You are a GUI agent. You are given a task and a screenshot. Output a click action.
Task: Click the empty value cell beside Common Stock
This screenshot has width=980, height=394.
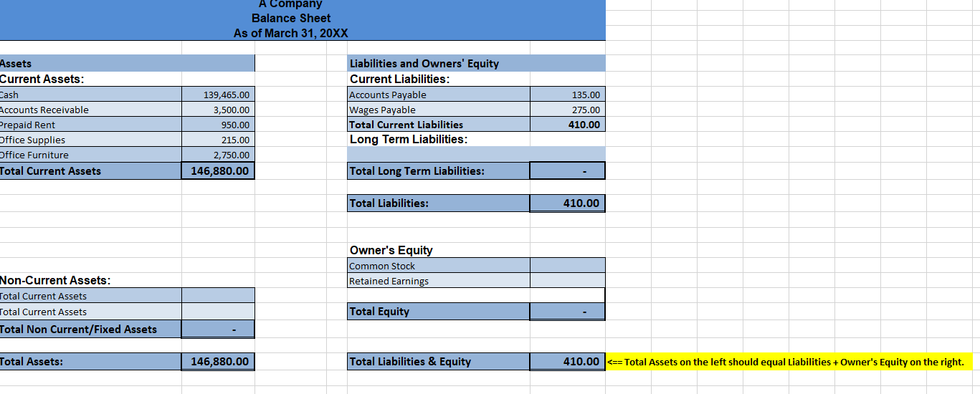(568, 266)
